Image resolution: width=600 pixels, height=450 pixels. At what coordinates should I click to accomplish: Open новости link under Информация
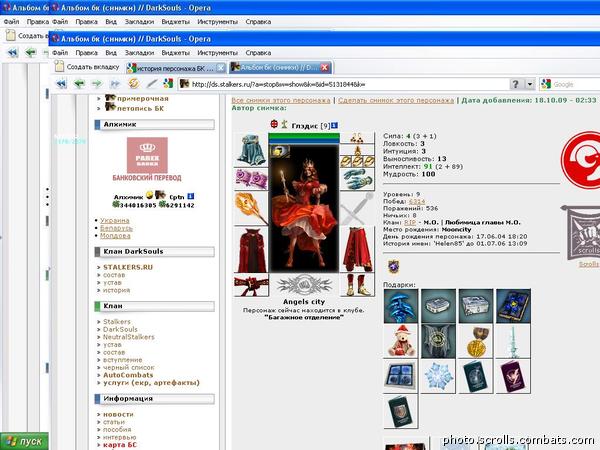pos(118,414)
